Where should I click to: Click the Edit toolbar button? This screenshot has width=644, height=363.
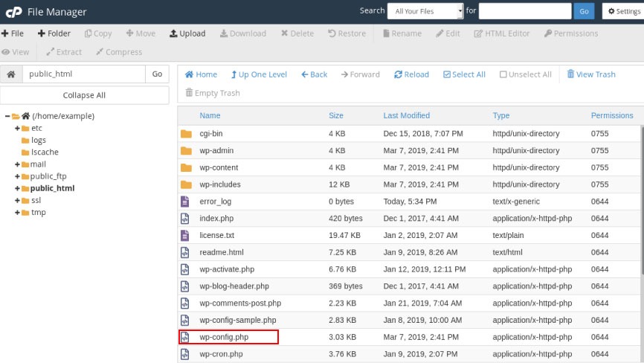point(448,33)
